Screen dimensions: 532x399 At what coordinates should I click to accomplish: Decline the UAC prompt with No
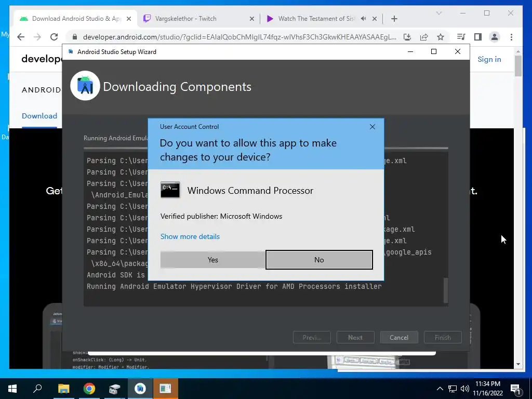(319, 260)
